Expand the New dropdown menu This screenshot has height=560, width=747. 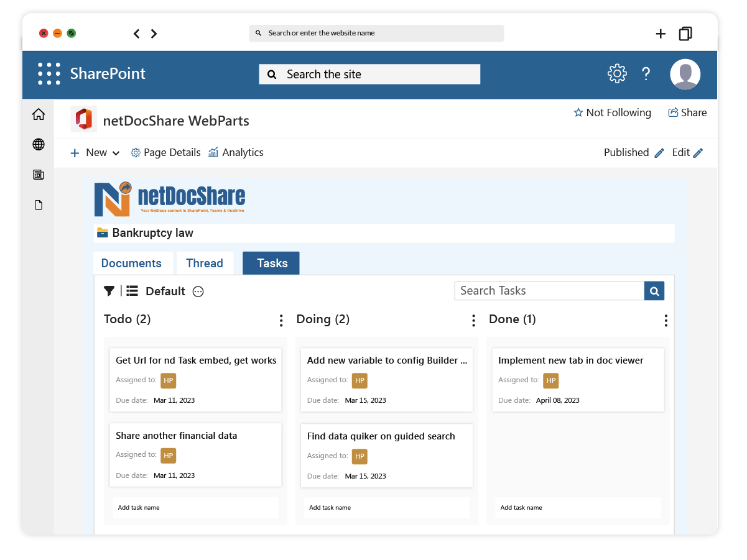95,153
